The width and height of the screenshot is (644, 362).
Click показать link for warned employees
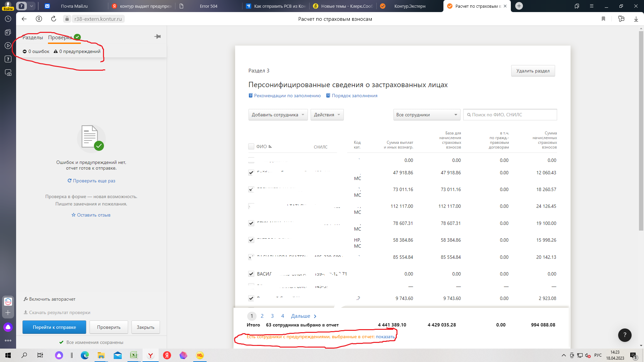click(385, 337)
